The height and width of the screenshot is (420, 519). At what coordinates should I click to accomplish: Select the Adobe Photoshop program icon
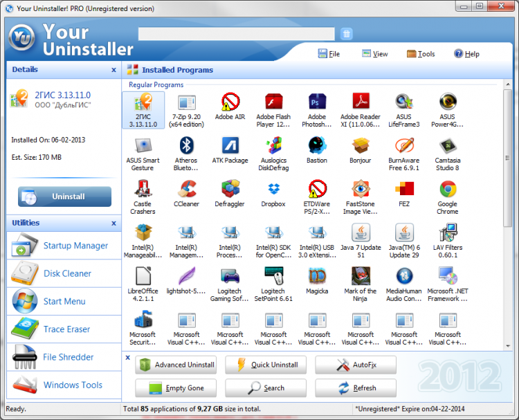pos(317,102)
